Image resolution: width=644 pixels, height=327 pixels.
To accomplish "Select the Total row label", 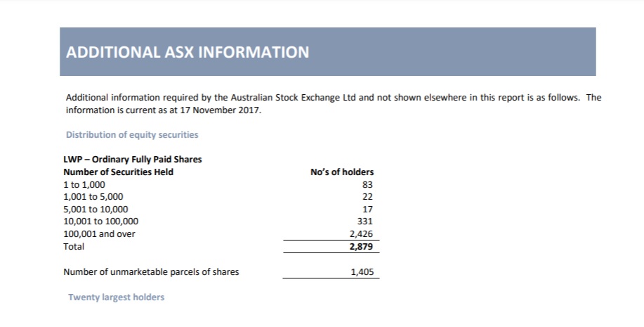I will [x=74, y=246].
